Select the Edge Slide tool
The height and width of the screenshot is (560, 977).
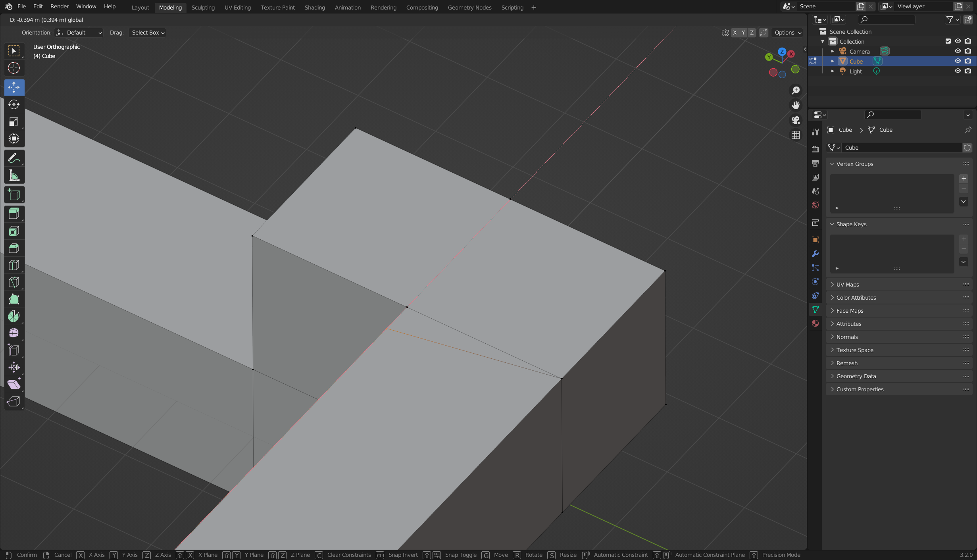tap(14, 350)
